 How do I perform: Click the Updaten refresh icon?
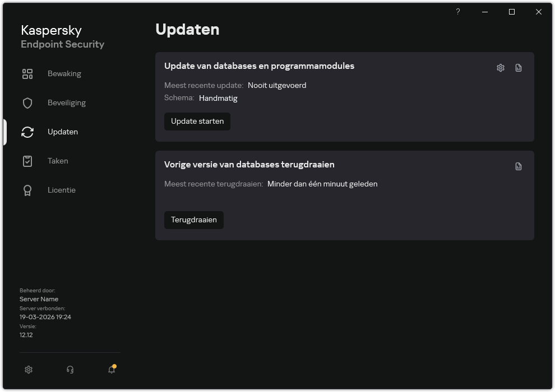(x=27, y=132)
